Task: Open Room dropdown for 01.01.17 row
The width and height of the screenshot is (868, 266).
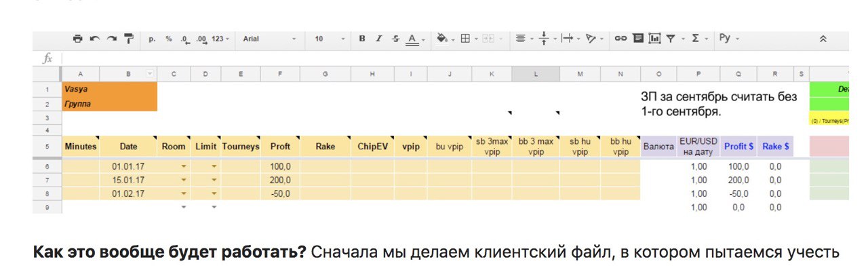Action: [183, 166]
